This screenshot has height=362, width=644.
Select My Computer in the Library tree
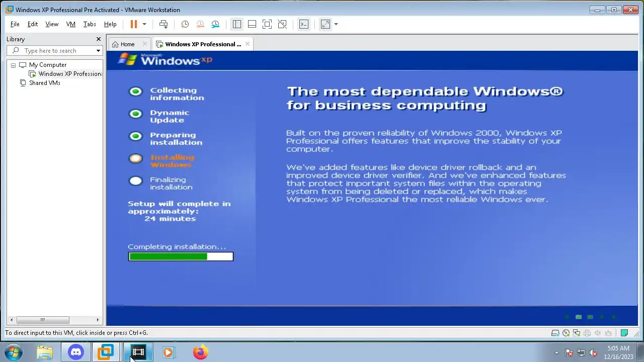click(47, 65)
